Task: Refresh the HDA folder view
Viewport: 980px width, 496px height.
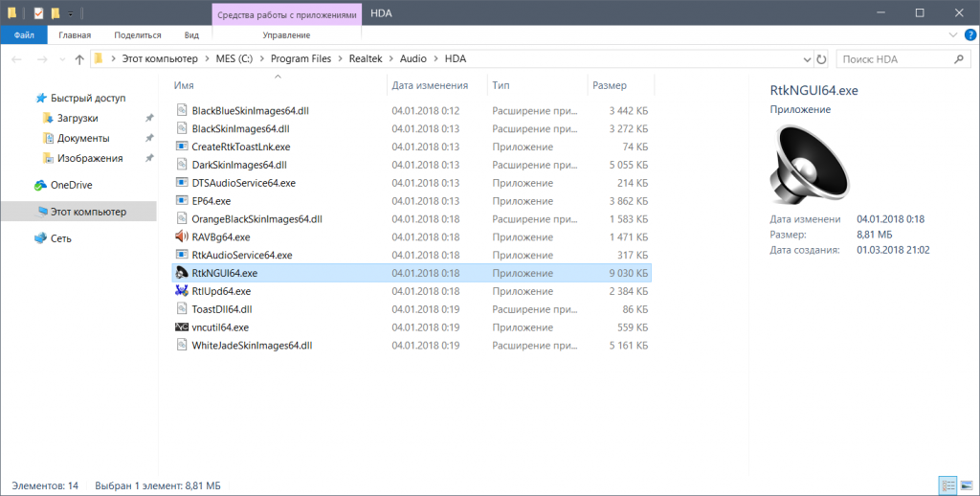Action: click(x=819, y=59)
